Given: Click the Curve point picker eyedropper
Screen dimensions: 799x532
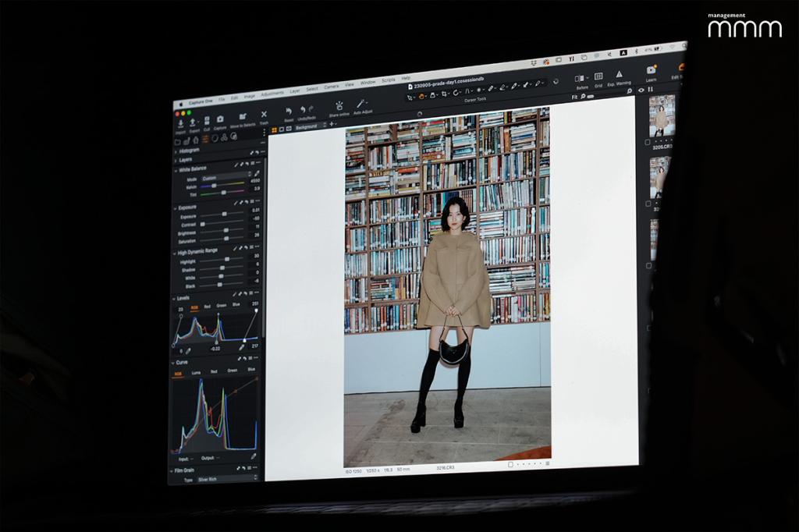Looking at the screenshot, I should click(254, 456).
